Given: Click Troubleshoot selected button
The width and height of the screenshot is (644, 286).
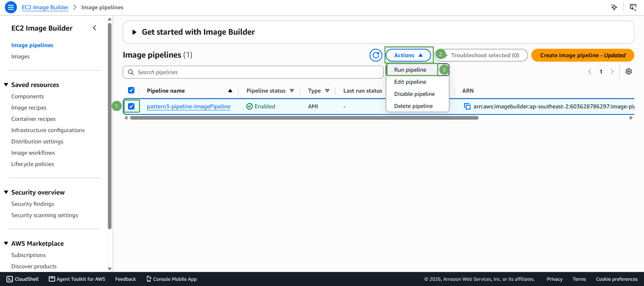Looking at the screenshot, I should point(481,55).
